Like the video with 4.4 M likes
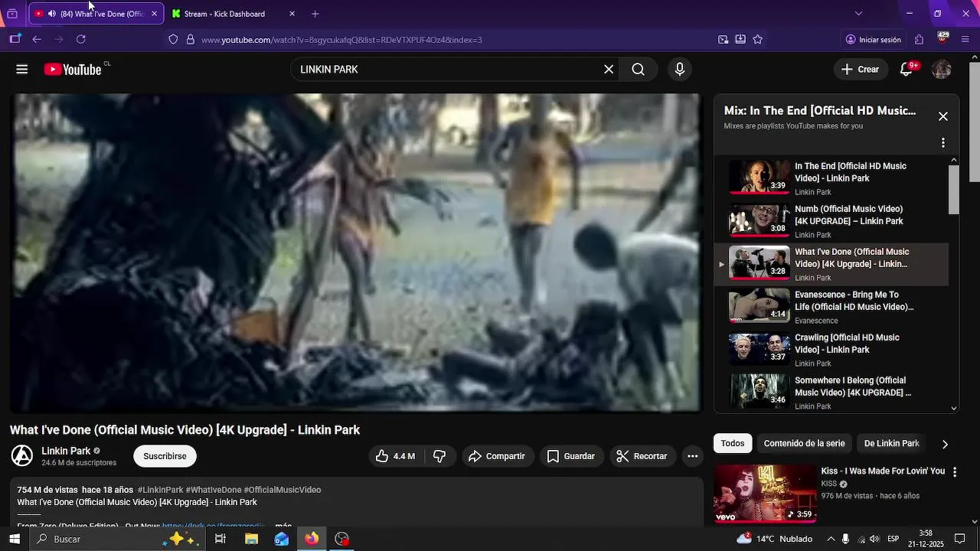This screenshot has height=551, width=980. [395, 456]
